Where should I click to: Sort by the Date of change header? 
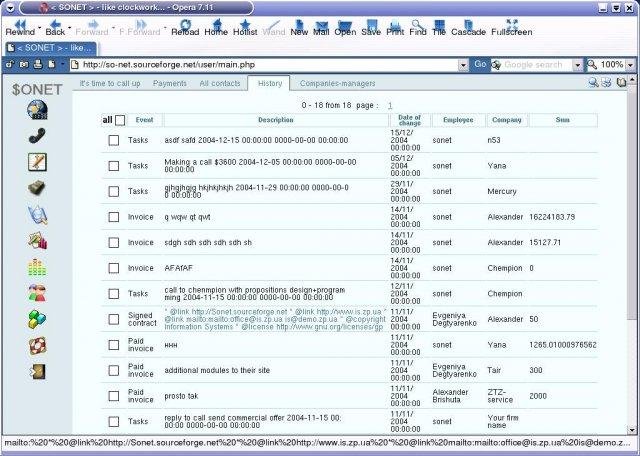(x=409, y=120)
